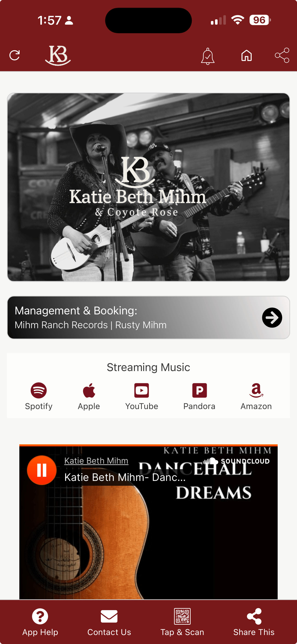The height and width of the screenshot is (644, 297).
Task: Pause the SoundCloud track
Action: (x=42, y=470)
